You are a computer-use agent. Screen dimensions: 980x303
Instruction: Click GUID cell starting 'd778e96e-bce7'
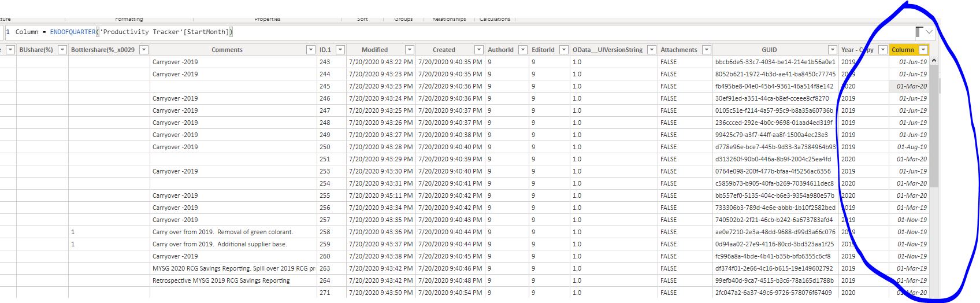[x=775, y=147]
